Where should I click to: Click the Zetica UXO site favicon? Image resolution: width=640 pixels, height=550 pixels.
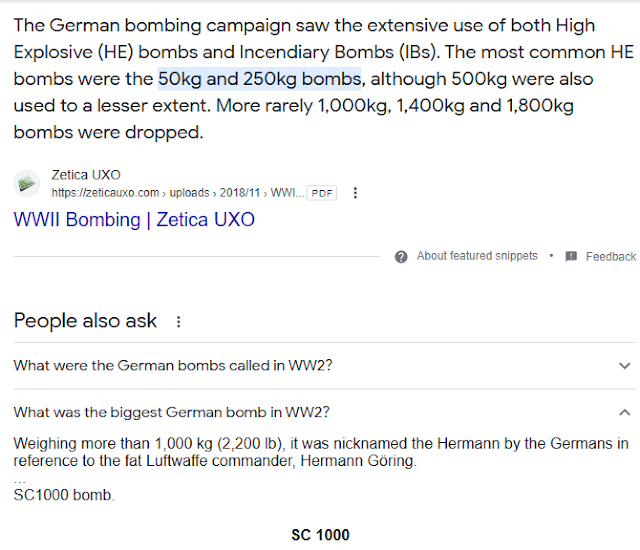click(26, 183)
